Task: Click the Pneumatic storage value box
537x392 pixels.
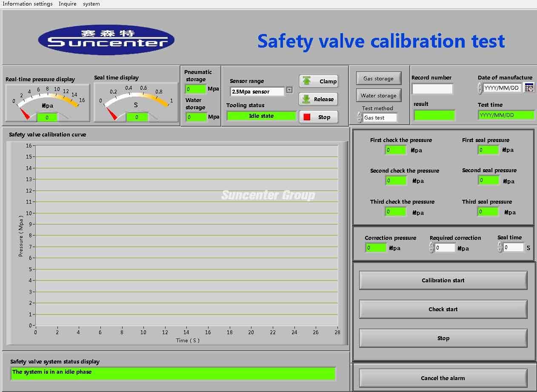Action: coord(196,89)
